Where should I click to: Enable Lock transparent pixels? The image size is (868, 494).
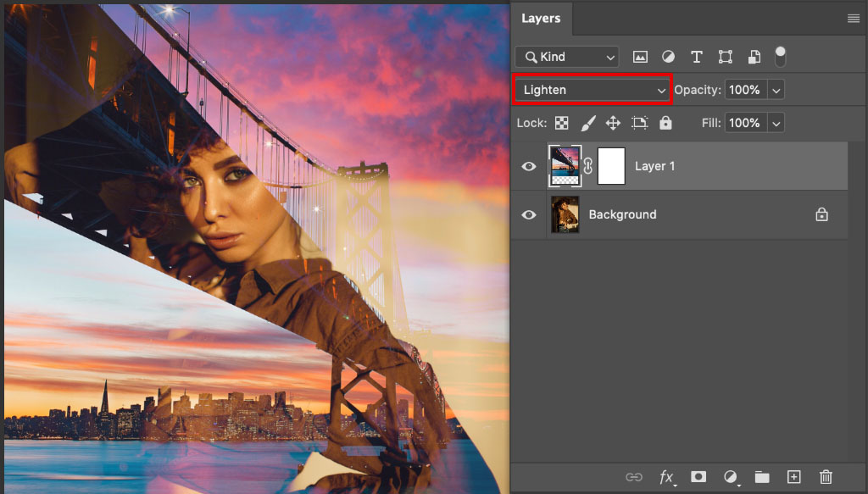pyautogui.click(x=561, y=122)
